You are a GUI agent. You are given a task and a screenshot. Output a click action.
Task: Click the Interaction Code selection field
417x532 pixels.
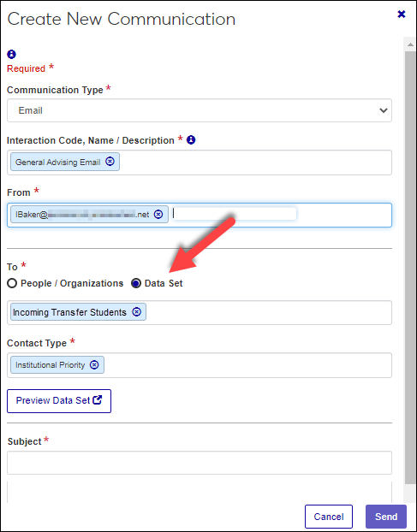(x=200, y=163)
